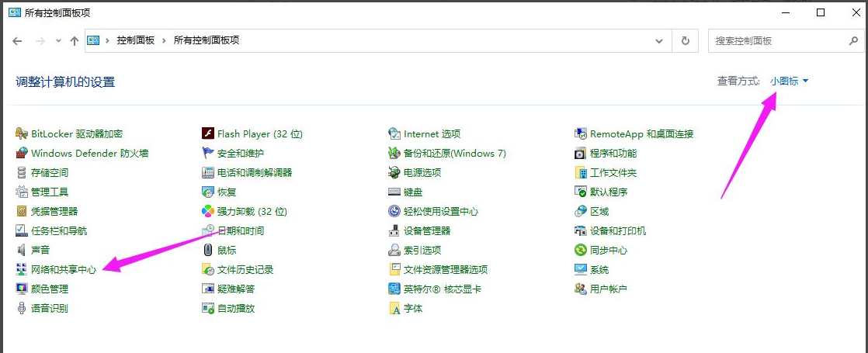Viewport: 868px width, 353px height.
Task: Click the 网络和共享中心 icon
Action: [x=22, y=270]
